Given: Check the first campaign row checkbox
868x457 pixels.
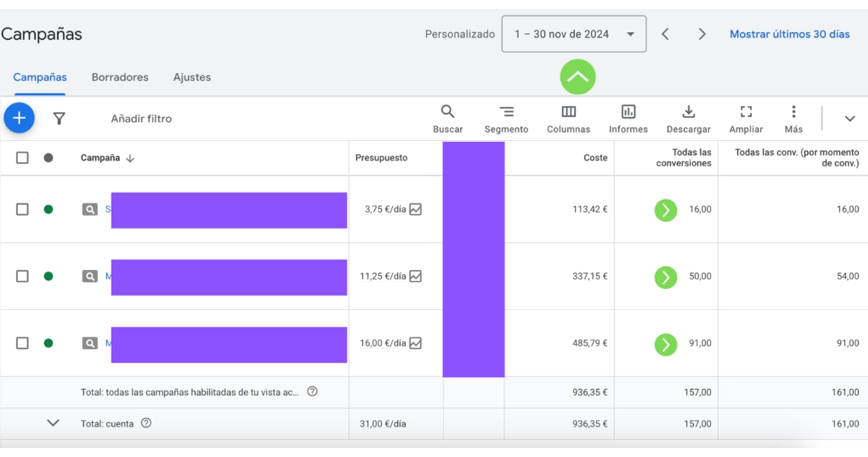Looking at the screenshot, I should 22,210.
